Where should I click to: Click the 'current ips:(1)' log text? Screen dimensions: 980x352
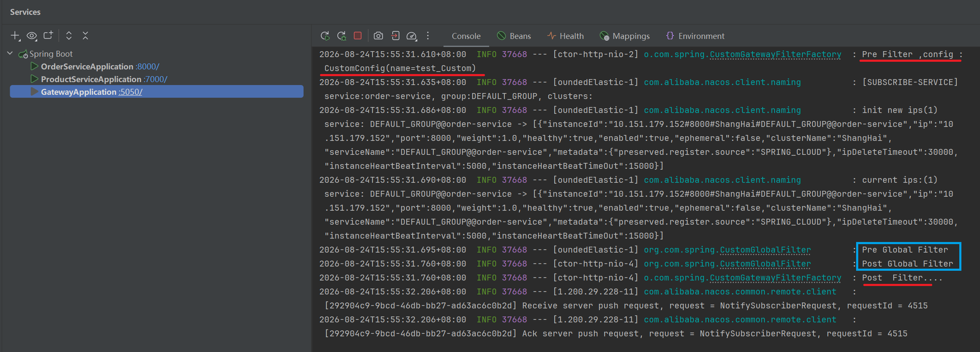900,180
